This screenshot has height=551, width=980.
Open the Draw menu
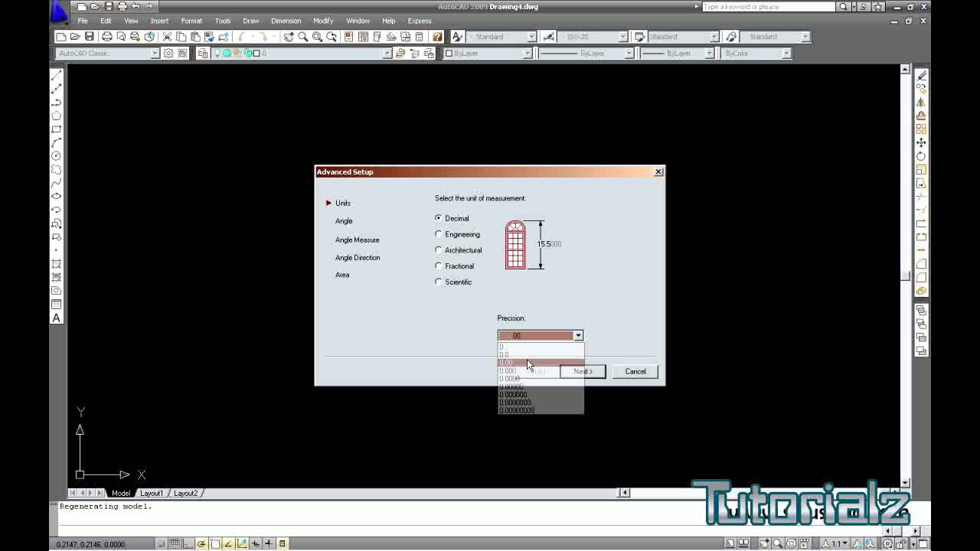pos(250,21)
